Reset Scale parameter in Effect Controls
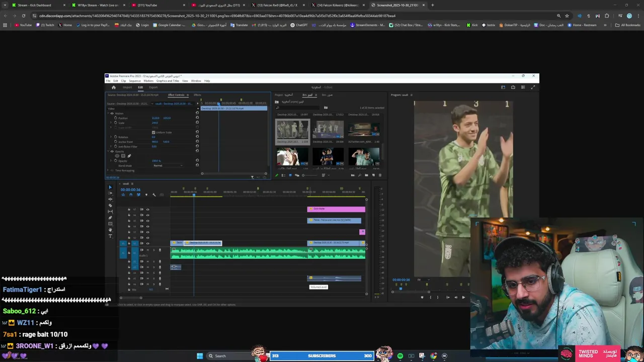The image size is (644, 362). click(x=197, y=122)
